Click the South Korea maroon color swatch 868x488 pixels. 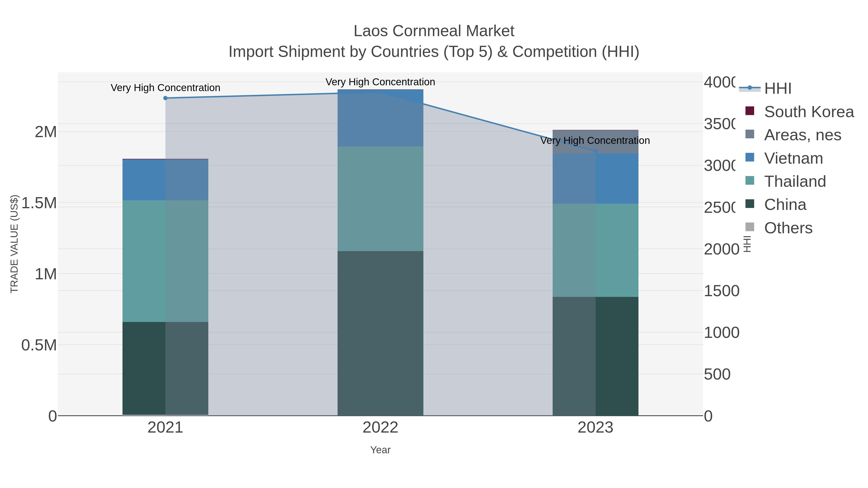point(750,111)
